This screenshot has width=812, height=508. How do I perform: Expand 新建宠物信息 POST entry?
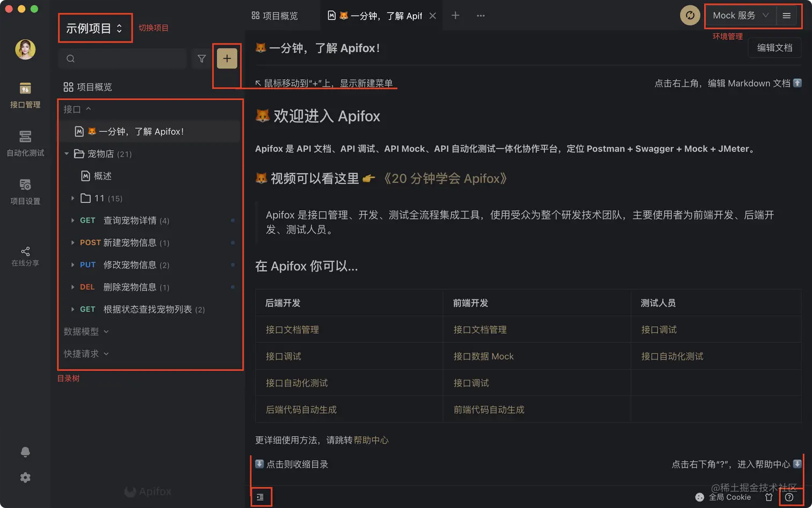pyautogui.click(x=73, y=242)
